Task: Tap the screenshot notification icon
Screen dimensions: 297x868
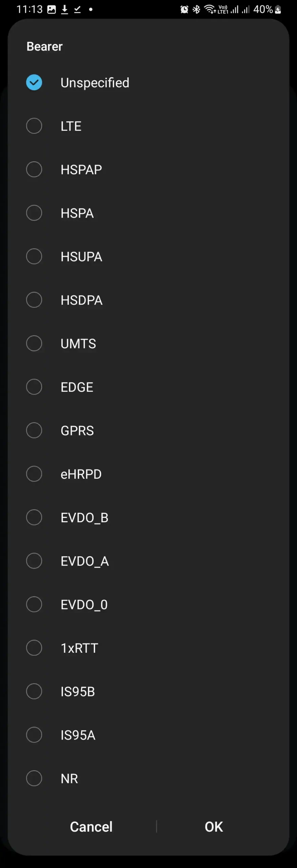Action: (x=51, y=9)
